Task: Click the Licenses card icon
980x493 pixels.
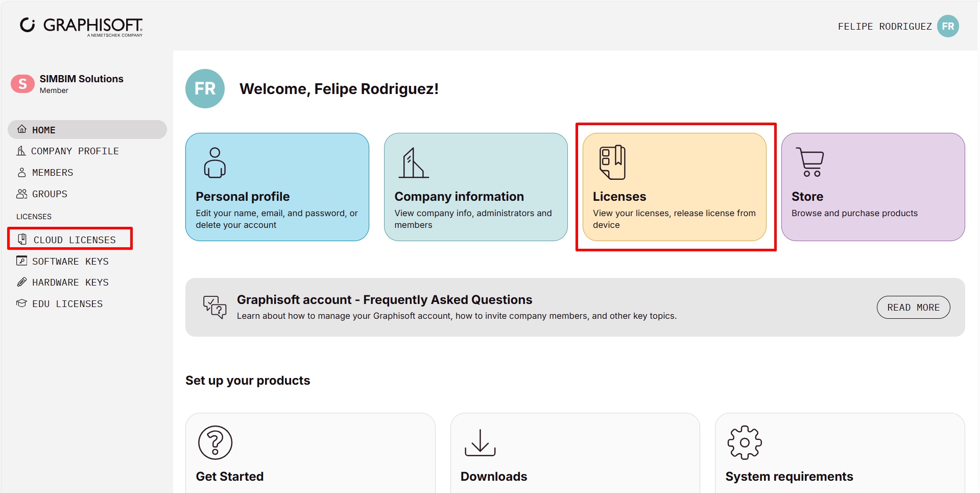Action: [612, 162]
